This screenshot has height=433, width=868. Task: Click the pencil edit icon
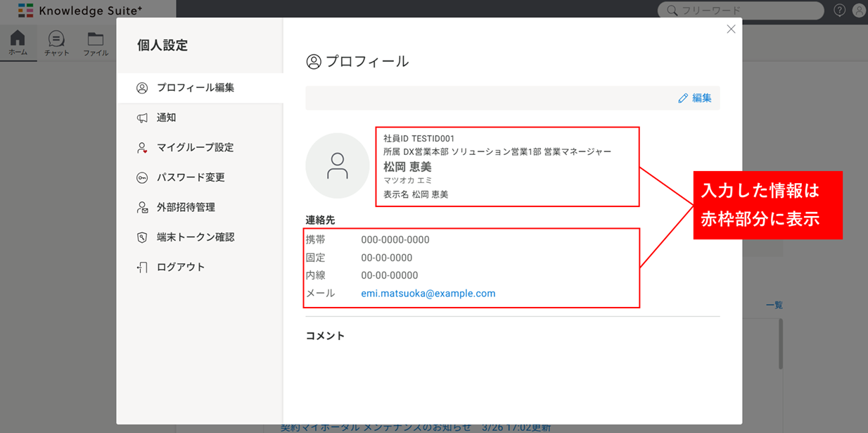click(683, 99)
